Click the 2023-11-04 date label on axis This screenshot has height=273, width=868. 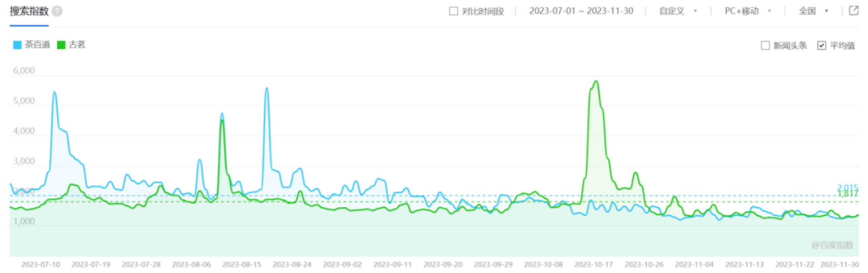(x=694, y=265)
